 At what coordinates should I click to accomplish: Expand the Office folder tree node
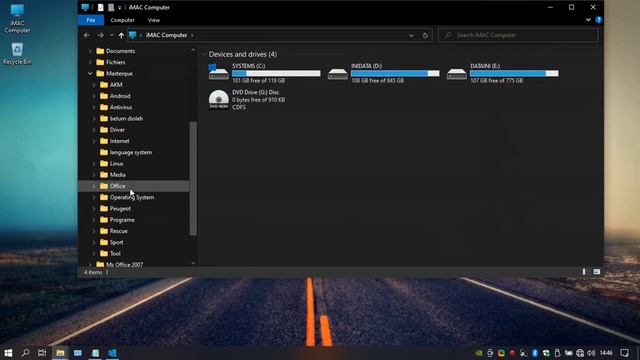coord(94,186)
